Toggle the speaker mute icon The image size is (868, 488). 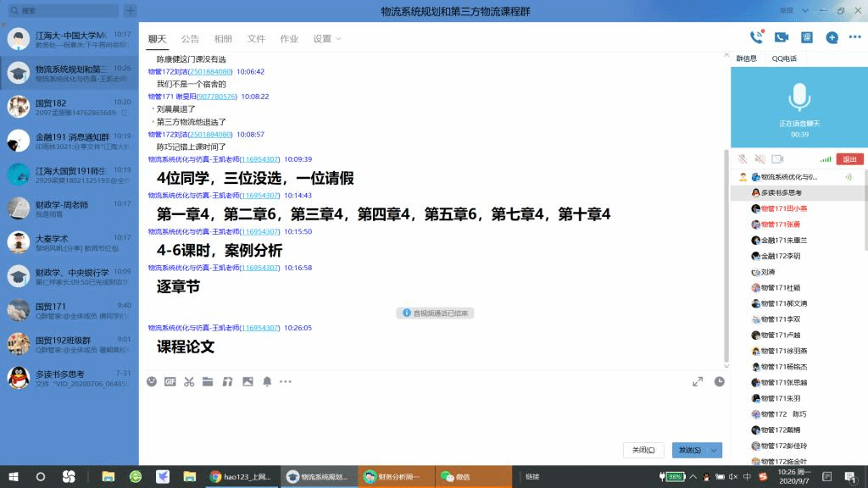[x=759, y=159]
